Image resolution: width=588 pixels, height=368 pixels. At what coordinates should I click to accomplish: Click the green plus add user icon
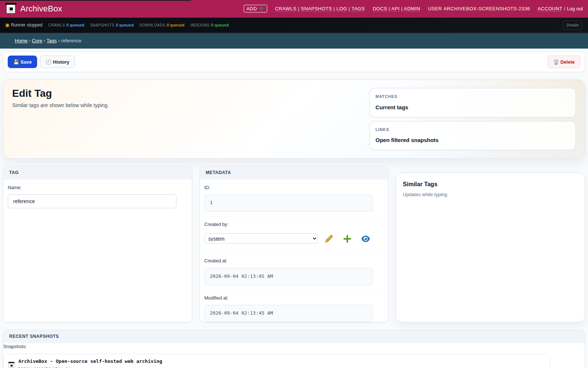tap(347, 239)
